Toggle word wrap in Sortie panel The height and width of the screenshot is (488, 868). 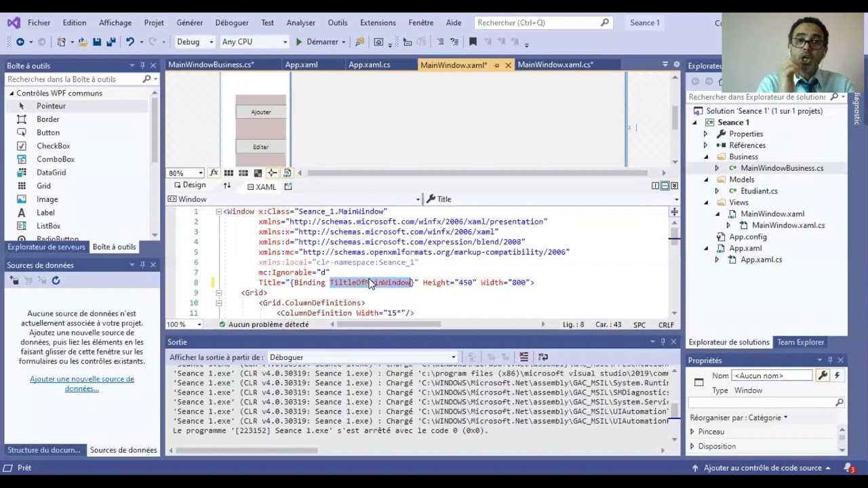pos(543,357)
